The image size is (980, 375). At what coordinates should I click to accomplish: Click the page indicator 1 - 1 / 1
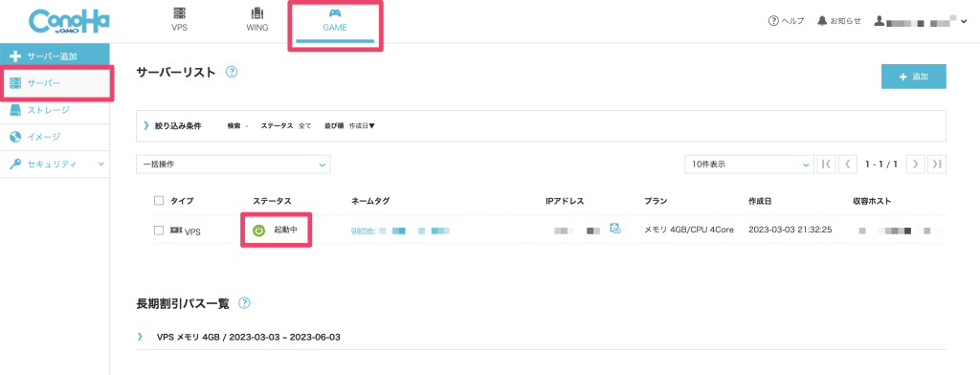881,165
